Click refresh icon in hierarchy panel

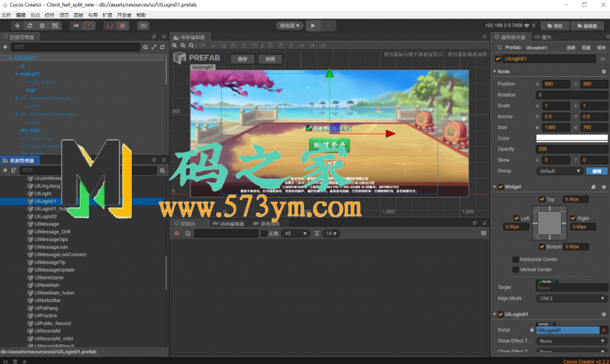click(x=162, y=47)
